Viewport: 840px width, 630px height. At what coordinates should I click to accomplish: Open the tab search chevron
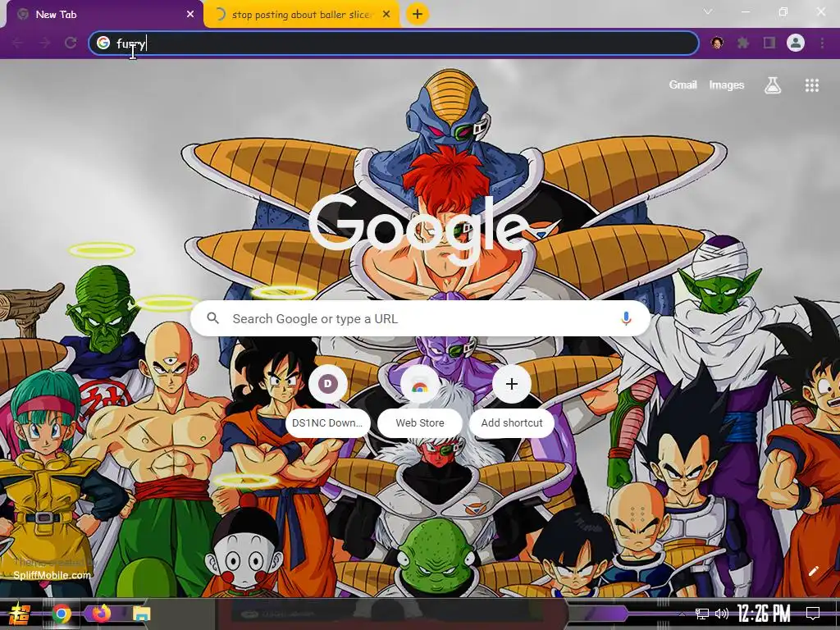(708, 11)
